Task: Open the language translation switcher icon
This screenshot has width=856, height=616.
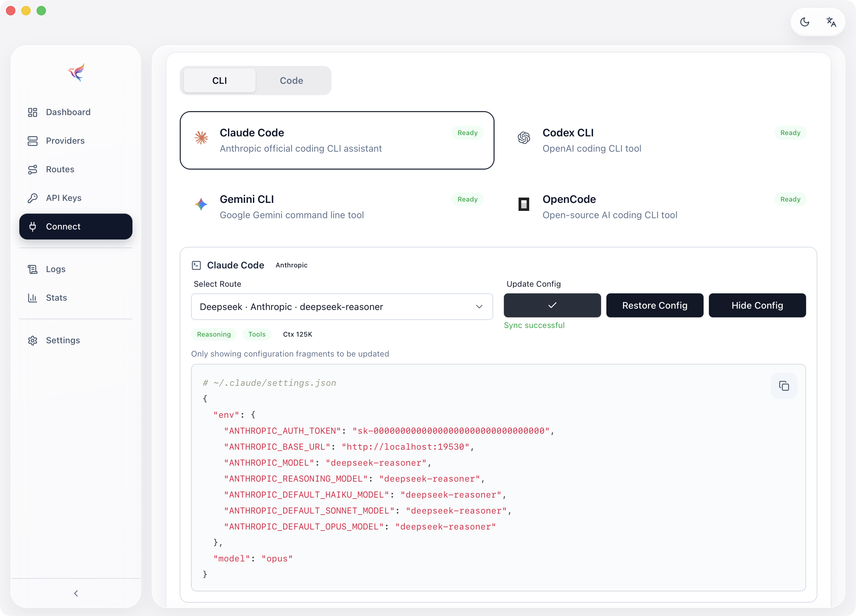Action: 831,22
